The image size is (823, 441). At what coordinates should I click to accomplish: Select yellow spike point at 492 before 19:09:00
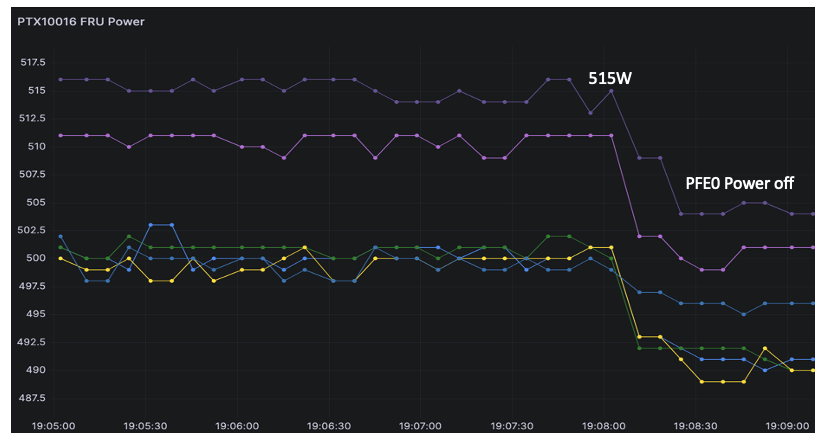pyautogui.click(x=765, y=348)
